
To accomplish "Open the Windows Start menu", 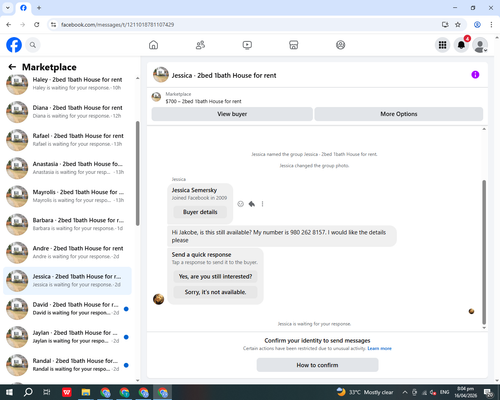I will (9, 392).
